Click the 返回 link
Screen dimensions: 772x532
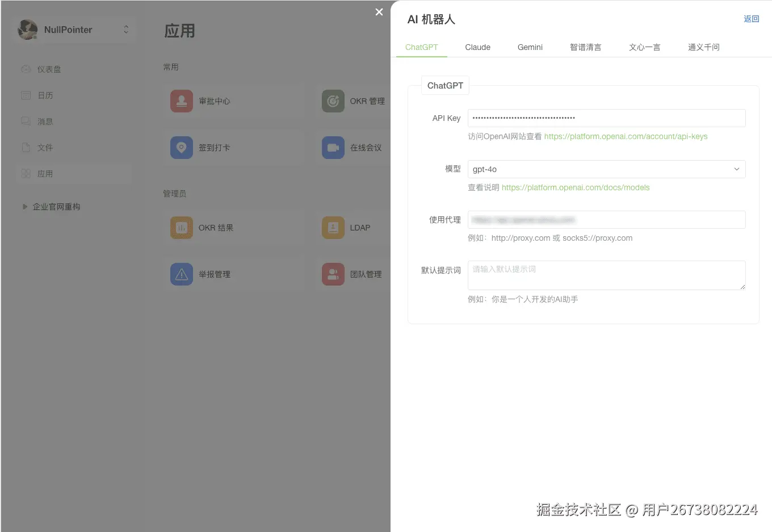click(751, 19)
